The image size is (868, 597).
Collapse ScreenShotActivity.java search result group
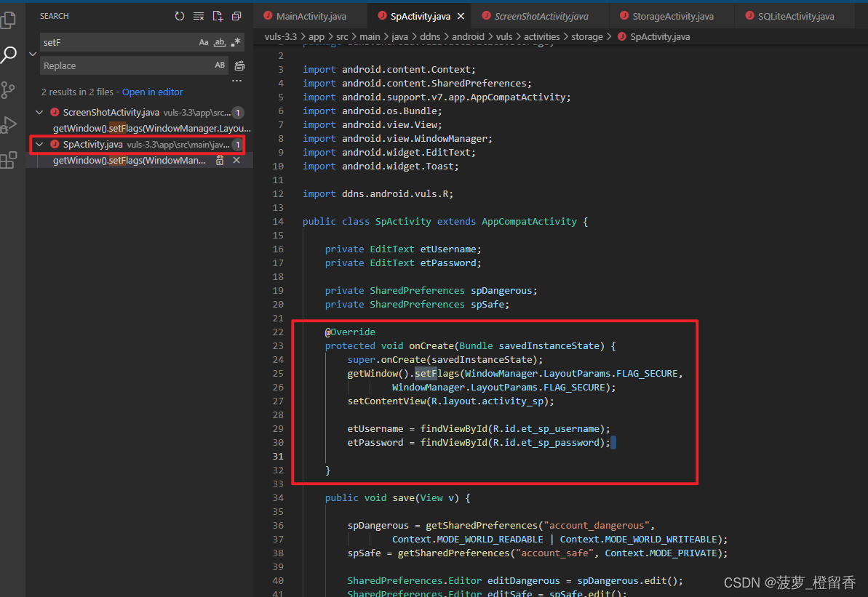pyautogui.click(x=39, y=112)
